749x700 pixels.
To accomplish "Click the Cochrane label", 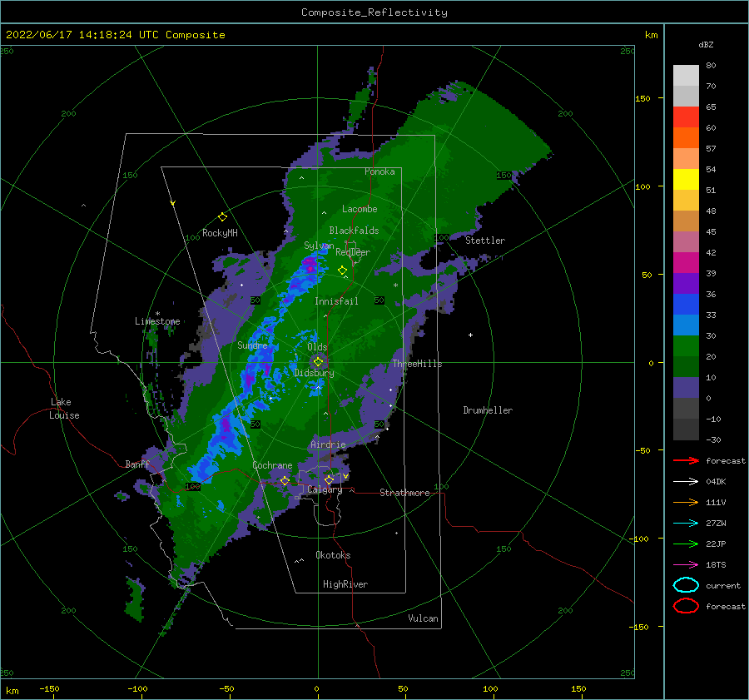I will coord(272,465).
